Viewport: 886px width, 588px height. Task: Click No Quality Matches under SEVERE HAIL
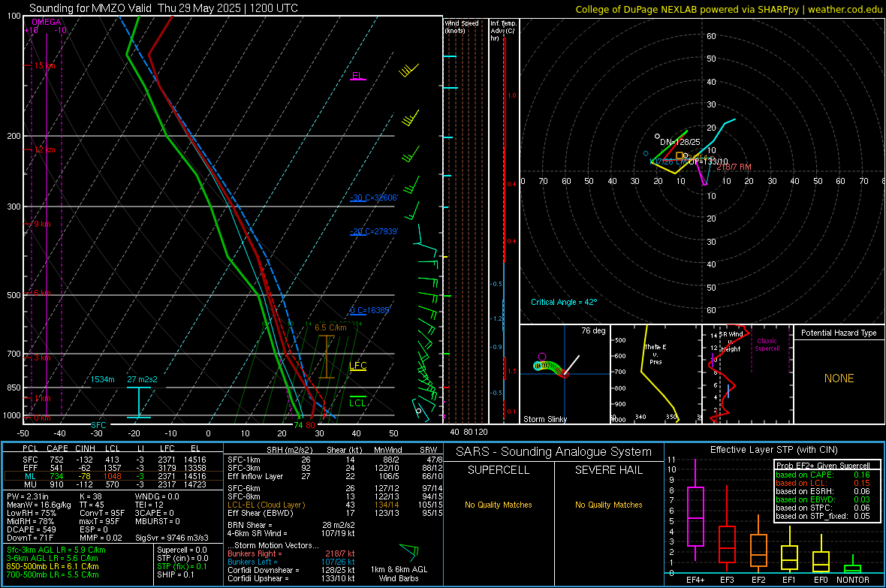click(608, 505)
